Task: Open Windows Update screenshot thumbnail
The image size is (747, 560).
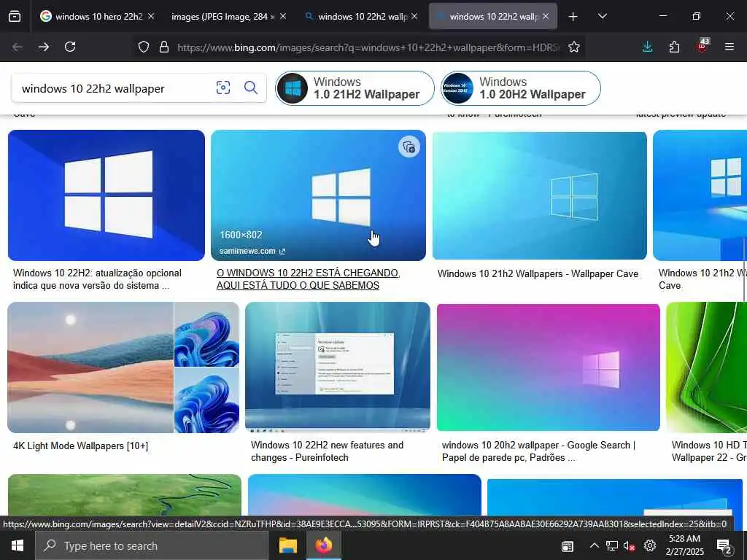Action: (338, 366)
